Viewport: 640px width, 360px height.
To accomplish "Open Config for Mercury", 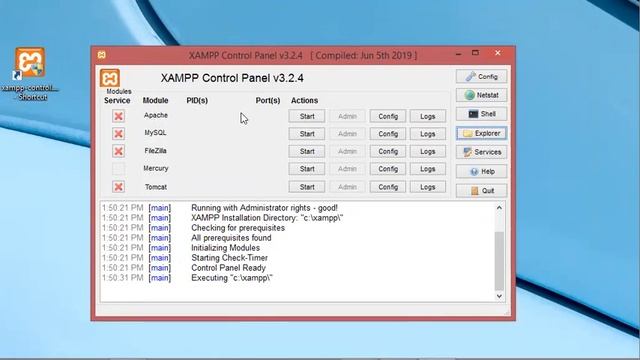I will 388,169.
